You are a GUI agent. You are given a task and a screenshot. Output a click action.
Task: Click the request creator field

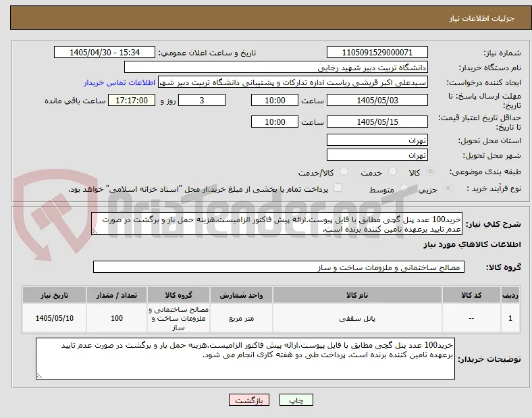click(293, 82)
